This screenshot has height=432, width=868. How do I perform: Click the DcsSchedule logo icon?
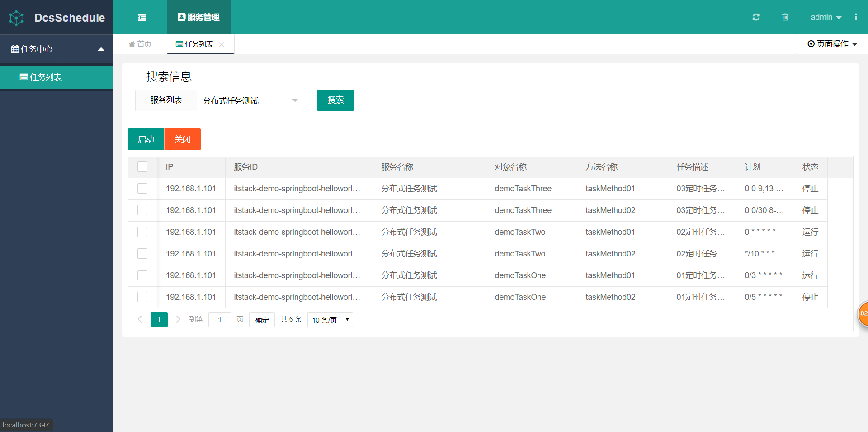click(x=16, y=18)
